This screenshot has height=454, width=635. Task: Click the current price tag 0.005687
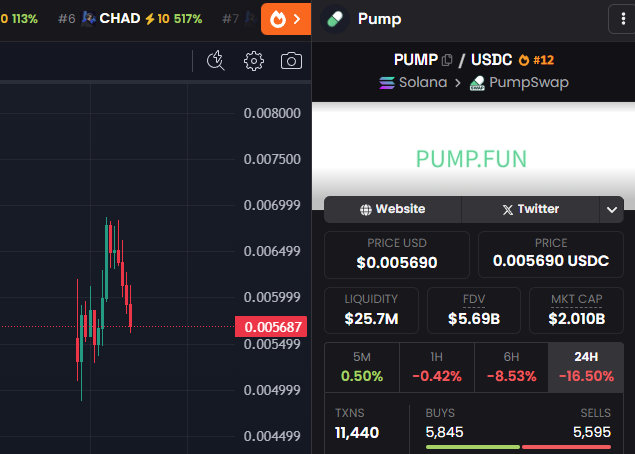(x=271, y=327)
